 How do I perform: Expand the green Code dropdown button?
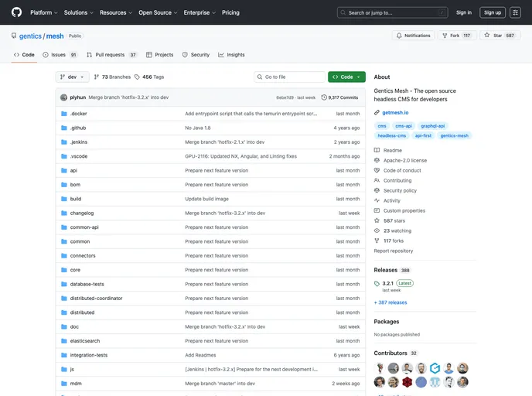(x=346, y=77)
